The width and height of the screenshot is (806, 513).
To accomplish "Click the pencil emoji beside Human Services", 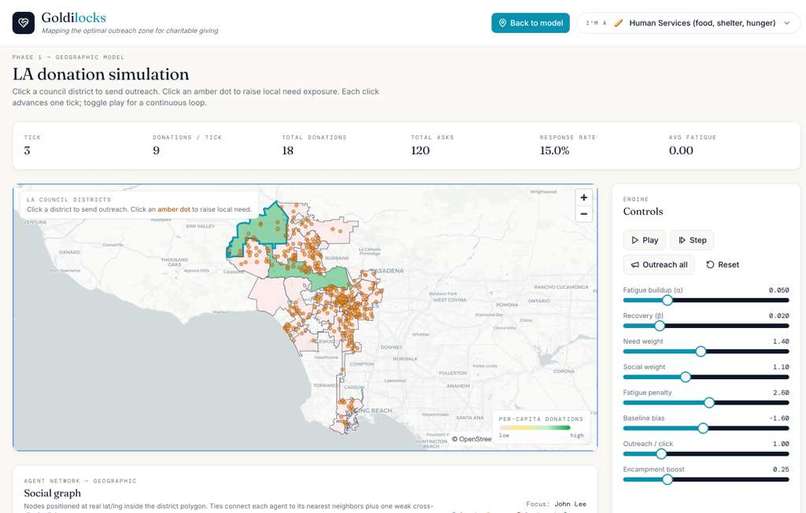I will click(618, 23).
